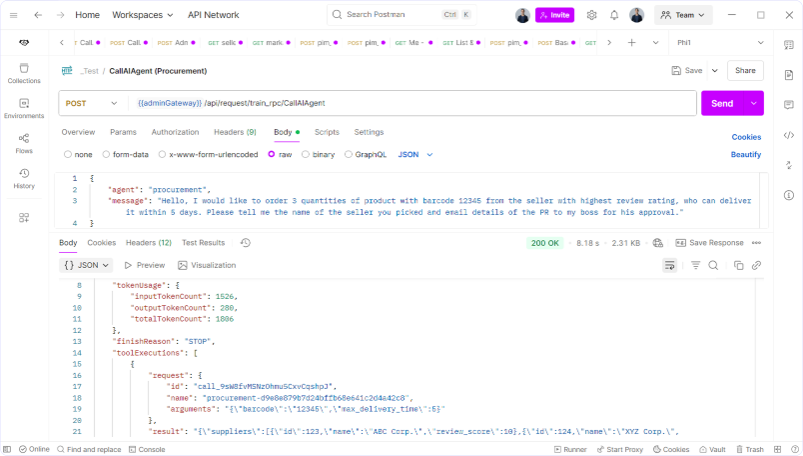Click the Share button

(745, 71)
